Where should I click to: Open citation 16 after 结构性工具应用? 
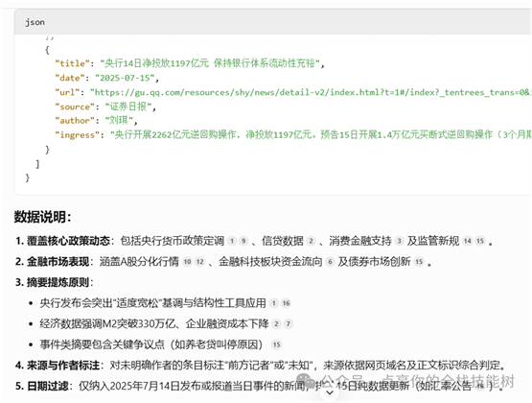(x=286, y=303)
